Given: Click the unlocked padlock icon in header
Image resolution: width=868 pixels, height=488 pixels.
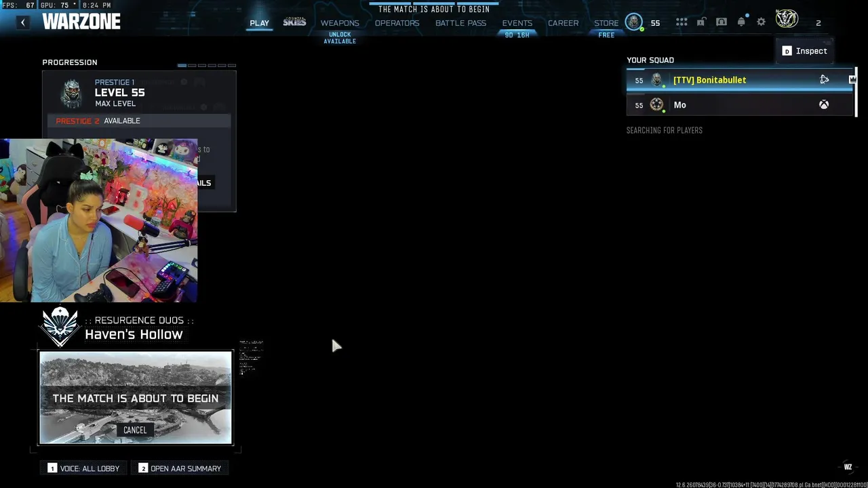Looking at the screenshot, I should click(701, 22).
